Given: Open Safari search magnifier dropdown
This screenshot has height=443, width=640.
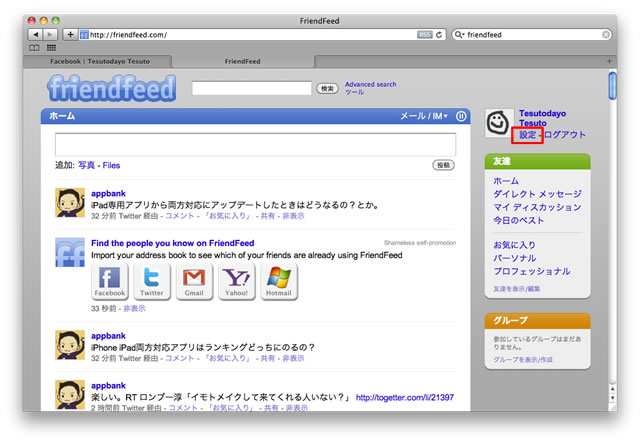Looking at the screenshot, I should (460, 35).
